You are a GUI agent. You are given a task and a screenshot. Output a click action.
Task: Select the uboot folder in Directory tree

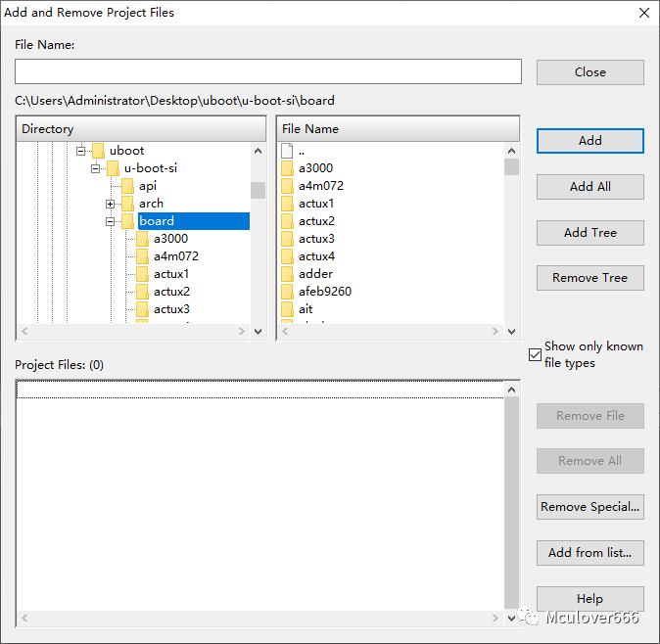tap(126, 151)
